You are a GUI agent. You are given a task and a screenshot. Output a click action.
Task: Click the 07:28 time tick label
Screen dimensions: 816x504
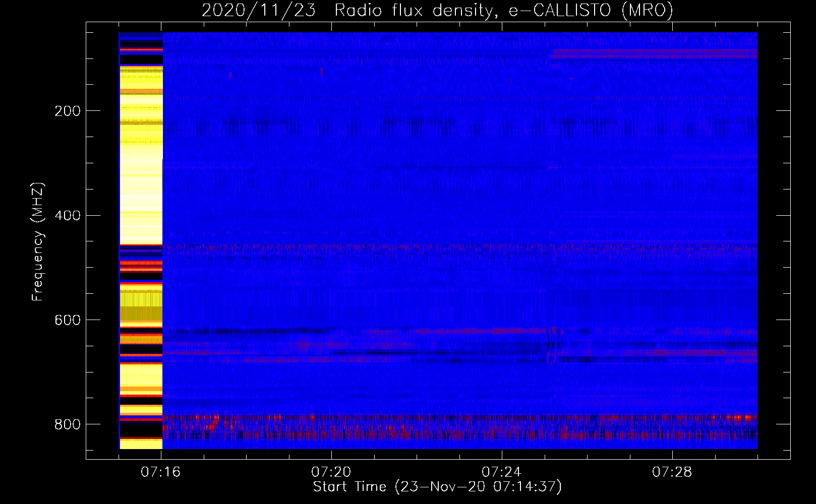(672, 472)
